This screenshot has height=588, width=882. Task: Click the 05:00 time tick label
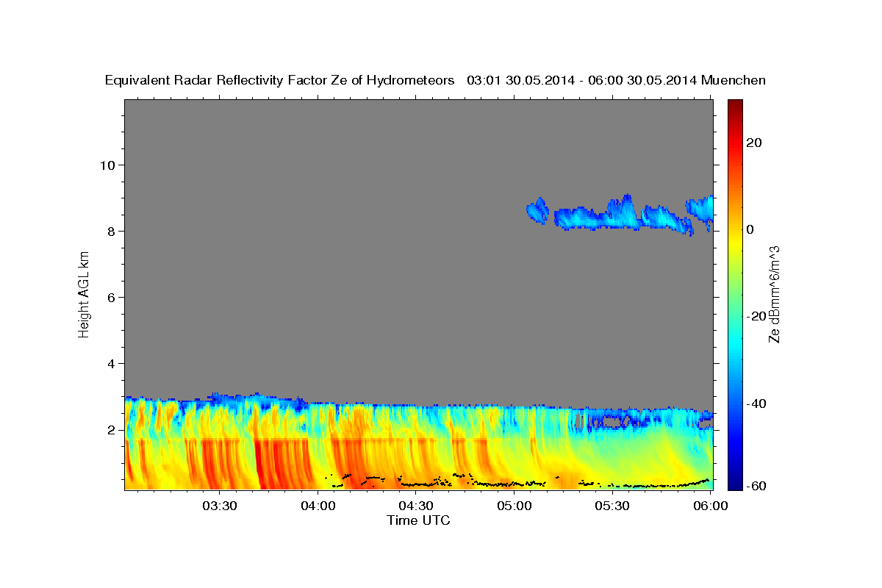[x=514, y=506]
